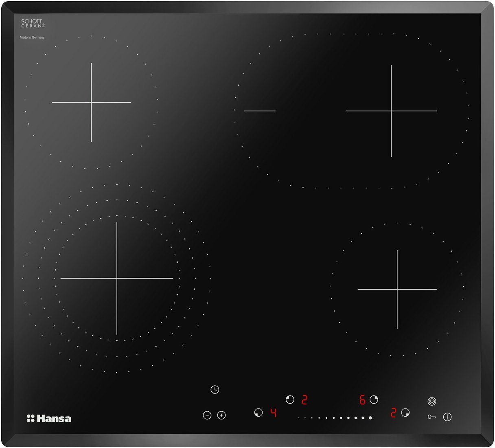This screenshot has width=495, height=448.
Task: Select the front-left cooking zone icon
Action: coord(258,413)
